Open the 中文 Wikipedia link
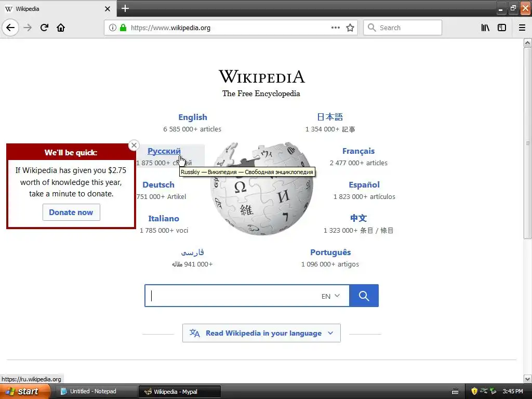The height and width of the screenshot is (399, 532). tap(358, 218)
